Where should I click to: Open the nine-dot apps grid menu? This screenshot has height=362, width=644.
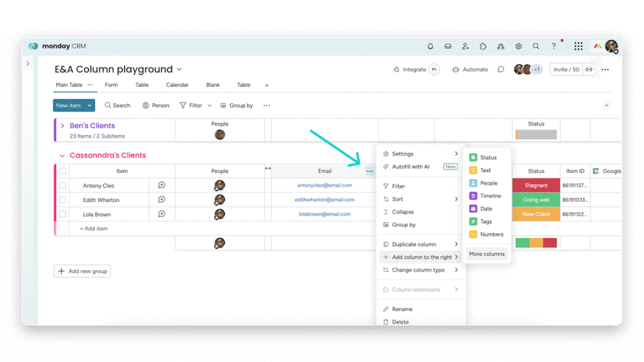[579, 47]
